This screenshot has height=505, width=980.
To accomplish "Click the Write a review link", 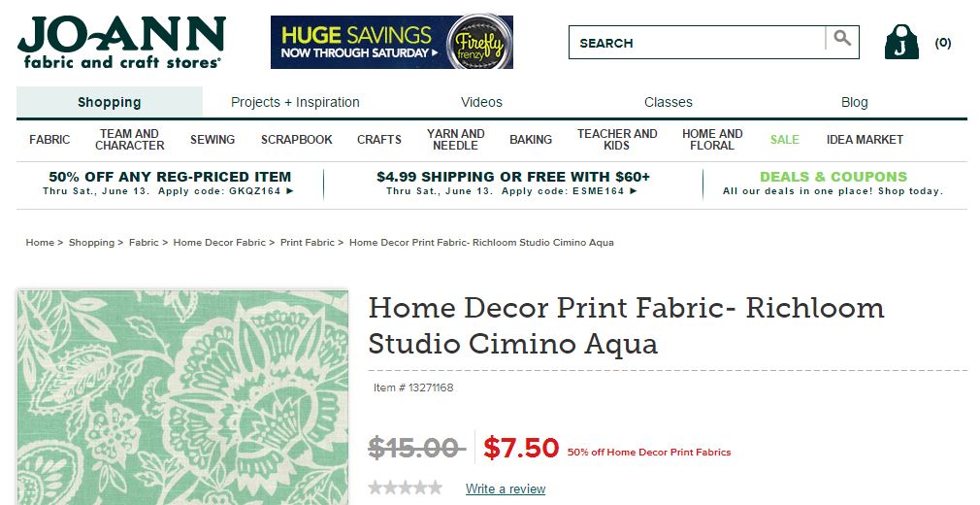I will click(505, 488).
